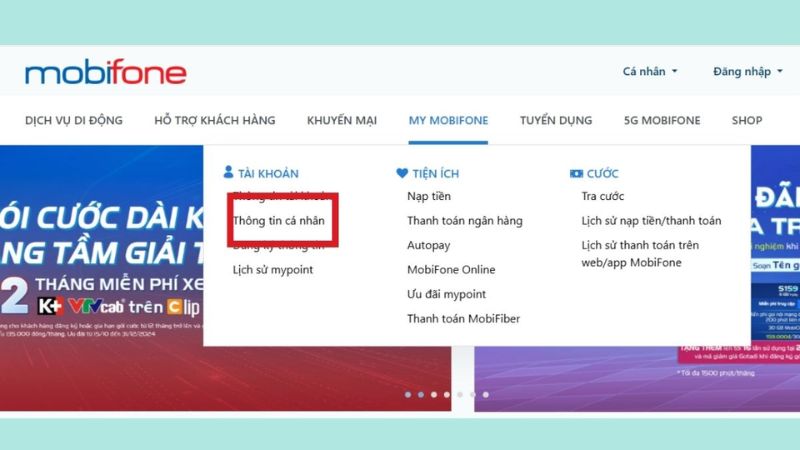Open Ưu đãi mypoint link
Viewport: 800px width, 450px height.
pos(446,294)
